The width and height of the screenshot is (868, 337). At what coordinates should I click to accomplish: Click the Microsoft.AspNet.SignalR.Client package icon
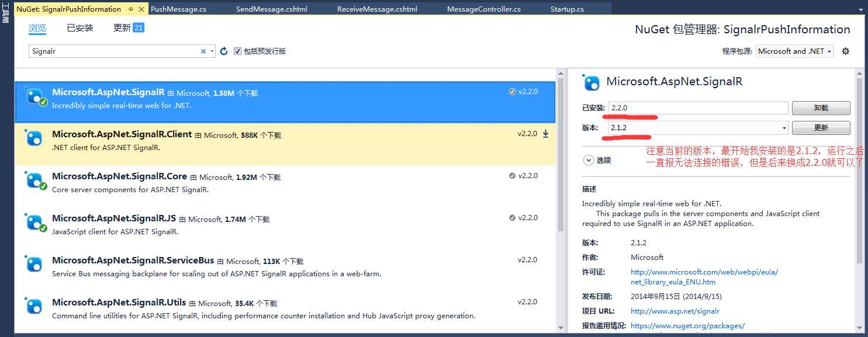[34, 138]
